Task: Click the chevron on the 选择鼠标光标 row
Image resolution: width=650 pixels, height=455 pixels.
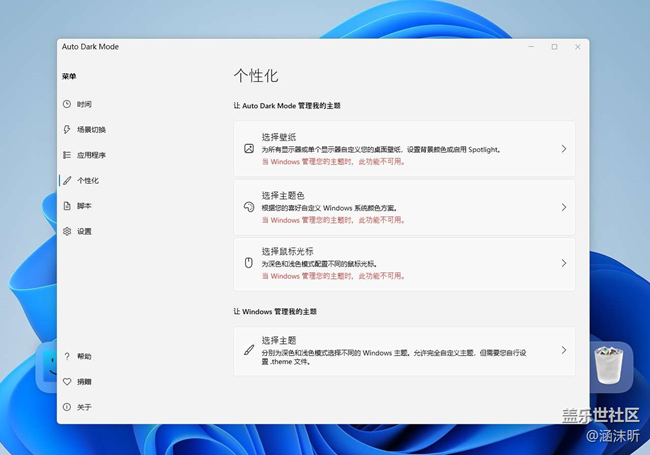Action: pos(564,263)
